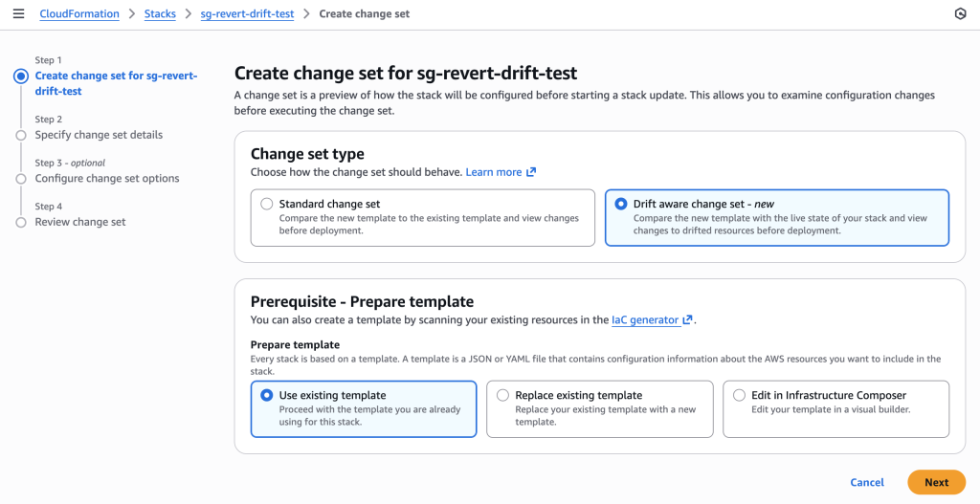Screen dimensions: 980x504
Task: Click the hexagon settings icon top right
Action: [x=961, y=14]
